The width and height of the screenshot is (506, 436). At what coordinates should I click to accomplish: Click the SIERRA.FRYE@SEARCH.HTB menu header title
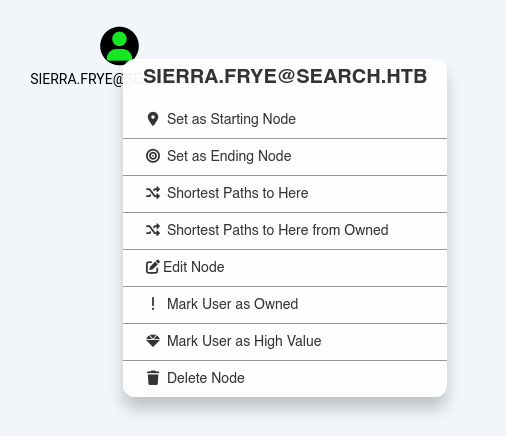click(x=285, y=76)
